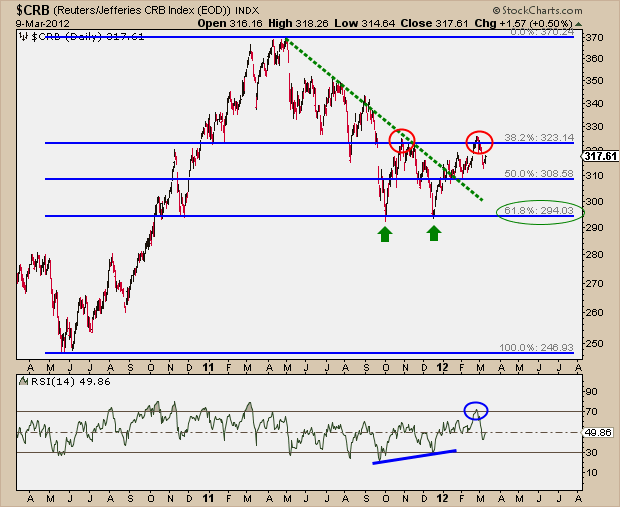Click the 250 price axis label

(595, 343)
